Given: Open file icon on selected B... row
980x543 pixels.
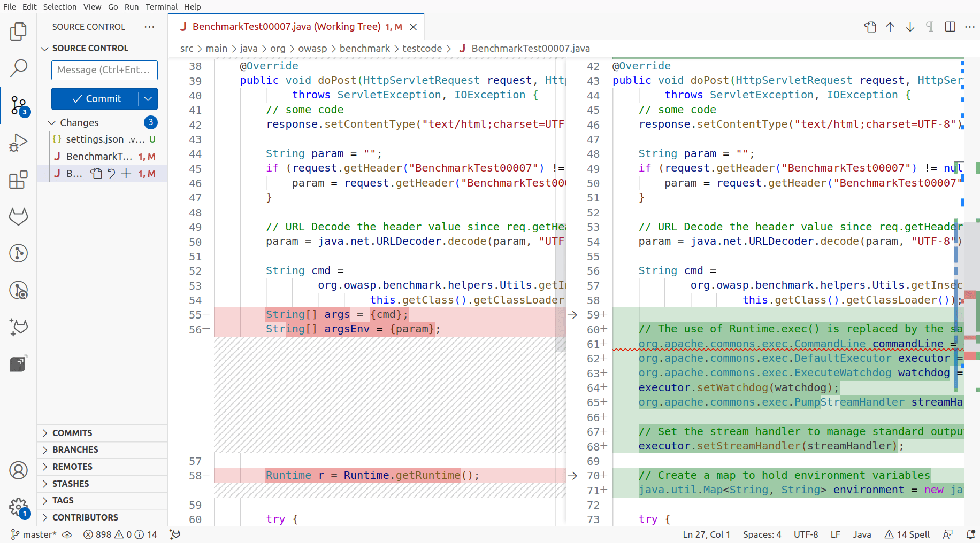Looking at the screenshot, I should (x=96, y=173).
